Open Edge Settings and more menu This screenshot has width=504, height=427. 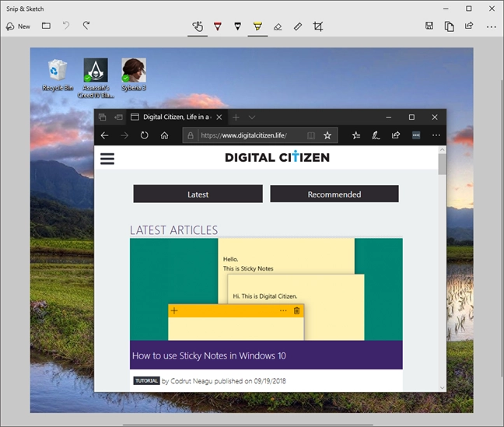tap(436, 135)
